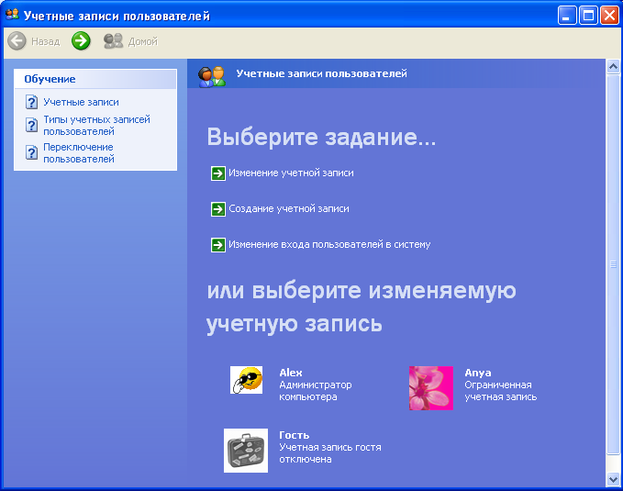This screenshot has width=623, height=491.
Task: Choose Изменение входа пользователей в систему
Action: point(329,244)
